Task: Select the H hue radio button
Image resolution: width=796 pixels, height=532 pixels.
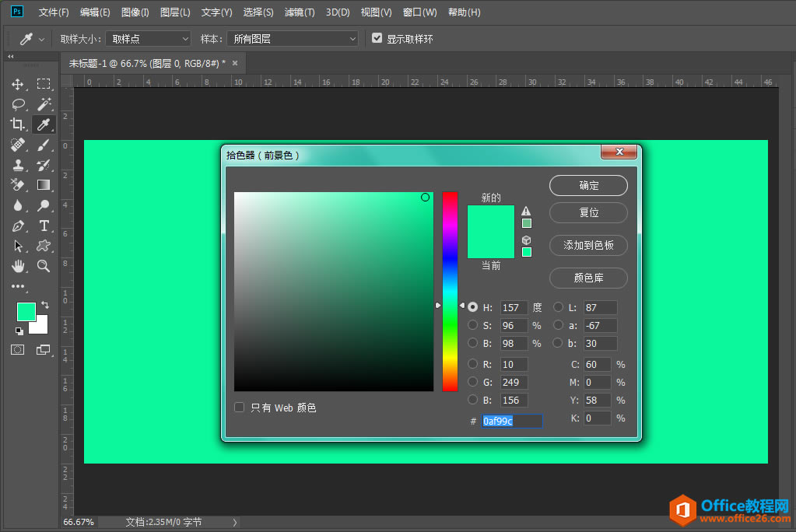Action: click(472, 307)
